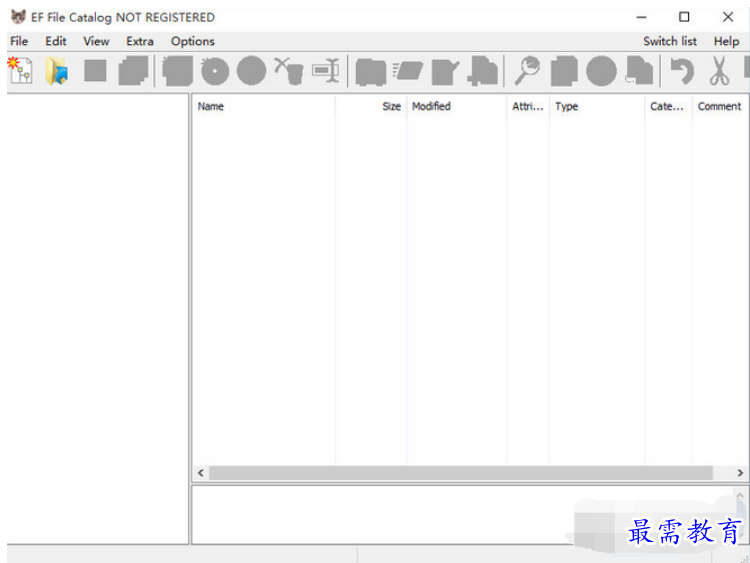Create a new catalog with starburst icon
Screen dimensions: 750x563
click(20, 70)
